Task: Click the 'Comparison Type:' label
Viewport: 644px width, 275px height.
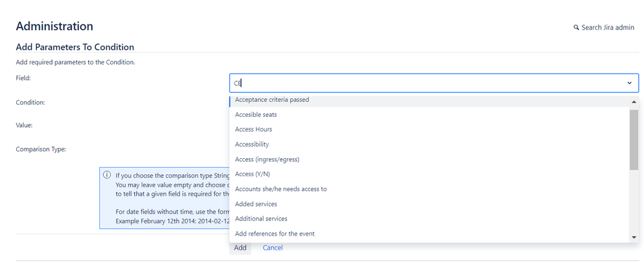Action: [x=41, y=150]
